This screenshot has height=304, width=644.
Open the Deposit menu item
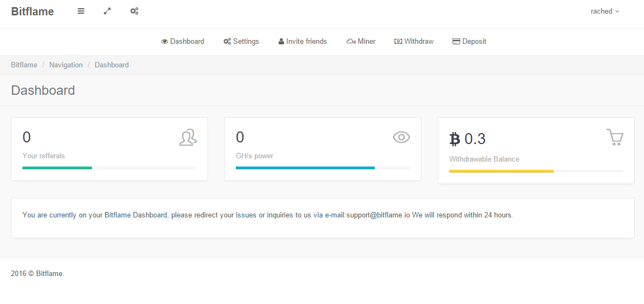click(x=469, y=42)
